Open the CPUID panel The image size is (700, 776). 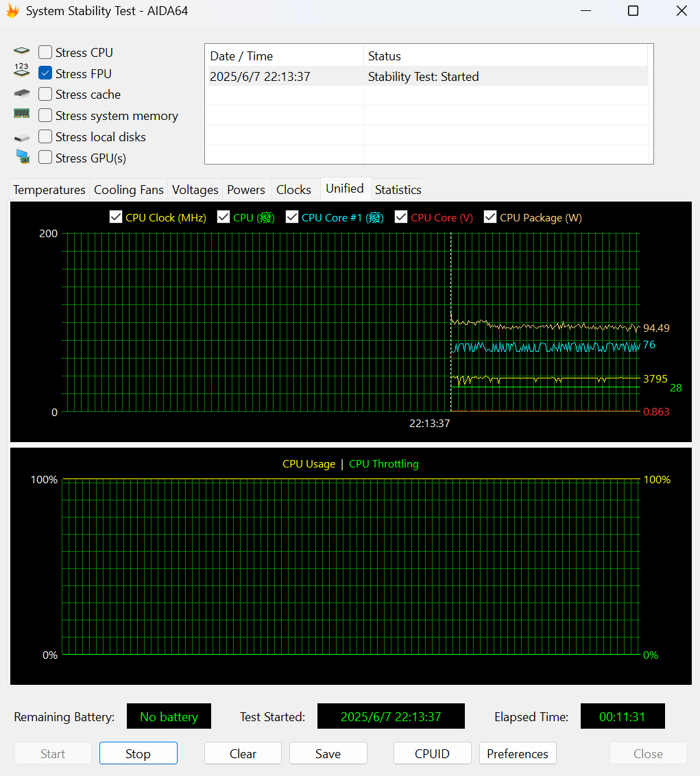432,753
